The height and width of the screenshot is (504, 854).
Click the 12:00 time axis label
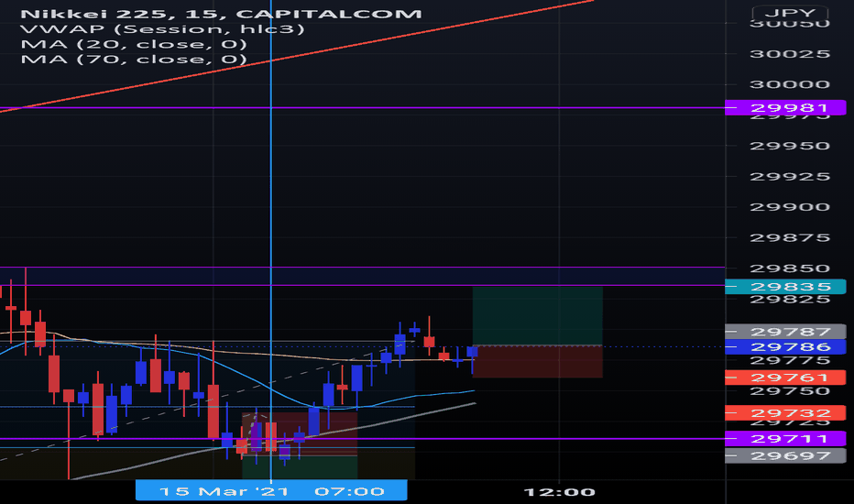click(559, 492)
